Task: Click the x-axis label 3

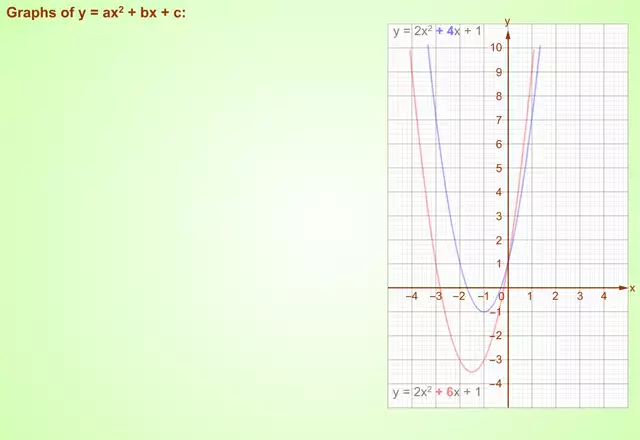Action: [x=580, y=296]
